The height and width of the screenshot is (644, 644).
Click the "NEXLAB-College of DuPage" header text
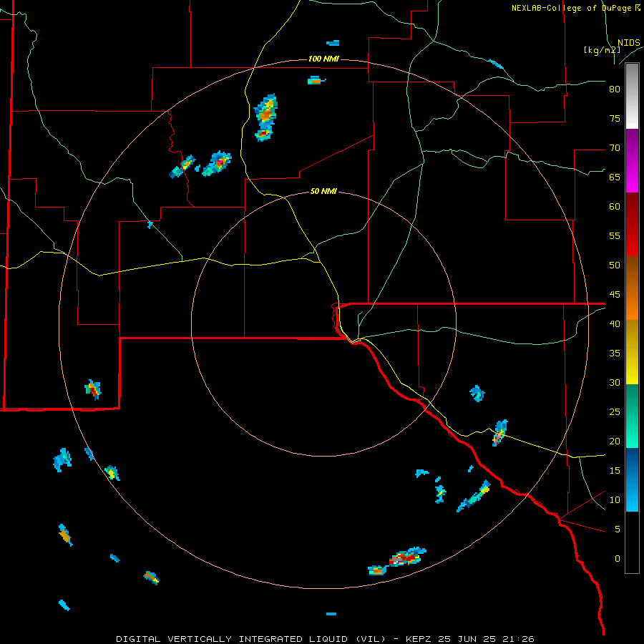coord(571,8)
